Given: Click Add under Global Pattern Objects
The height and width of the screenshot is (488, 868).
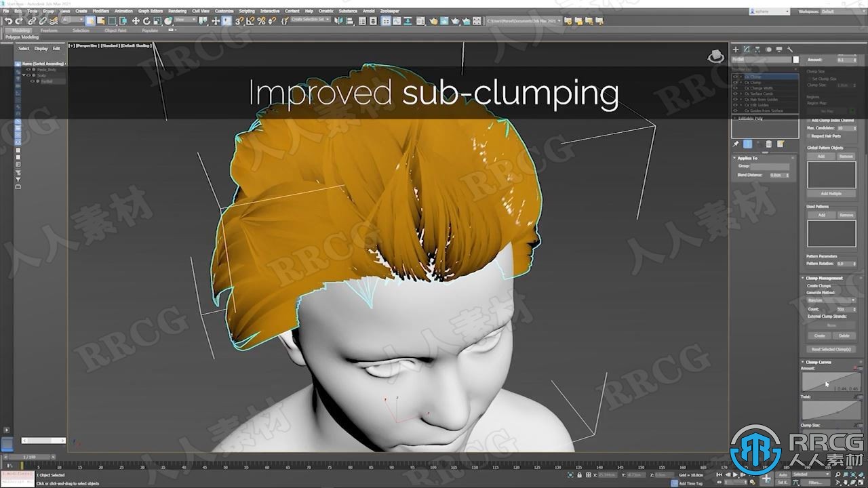Looking at the screenshot, I should click(x=821, y=156).
